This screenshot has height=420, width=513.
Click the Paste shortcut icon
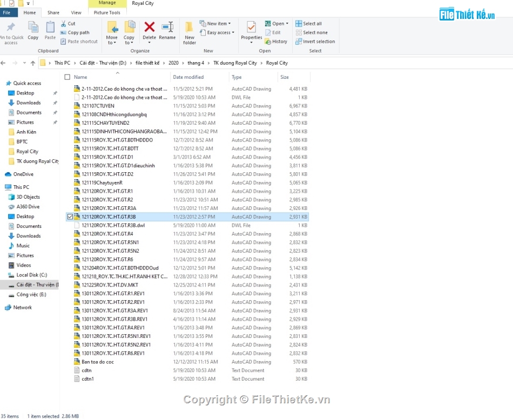click(64, 42)
